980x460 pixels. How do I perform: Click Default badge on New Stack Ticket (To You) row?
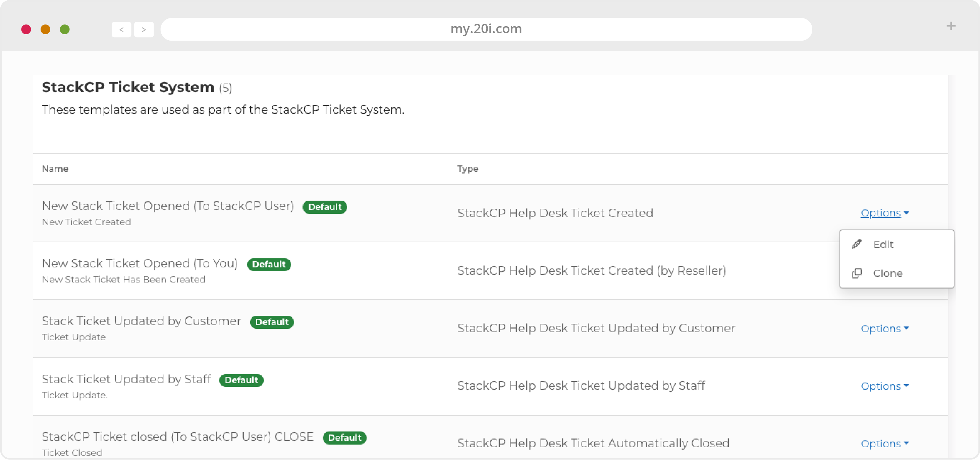pos(269,264)
